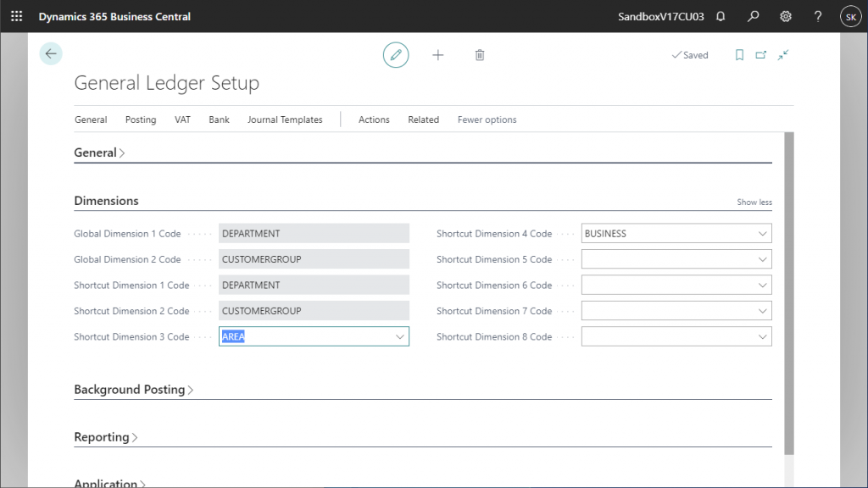Collapse the Dimensions FastTab heading
868x488 pixels.
coord(106,201)
